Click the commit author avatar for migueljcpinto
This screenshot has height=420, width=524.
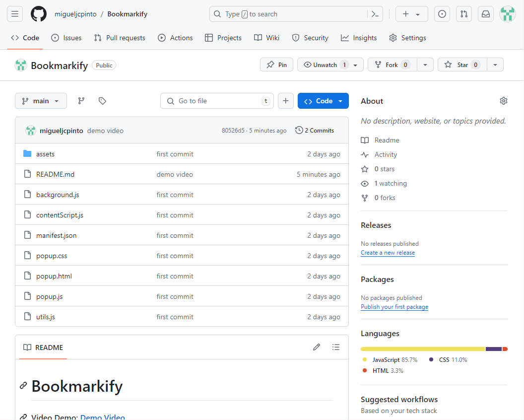tap(31, 131)
